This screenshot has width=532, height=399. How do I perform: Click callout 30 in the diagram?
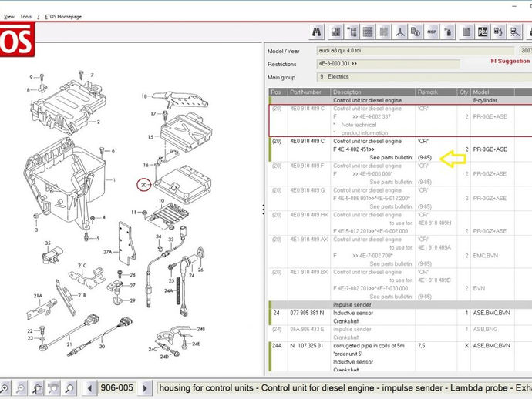102,346
